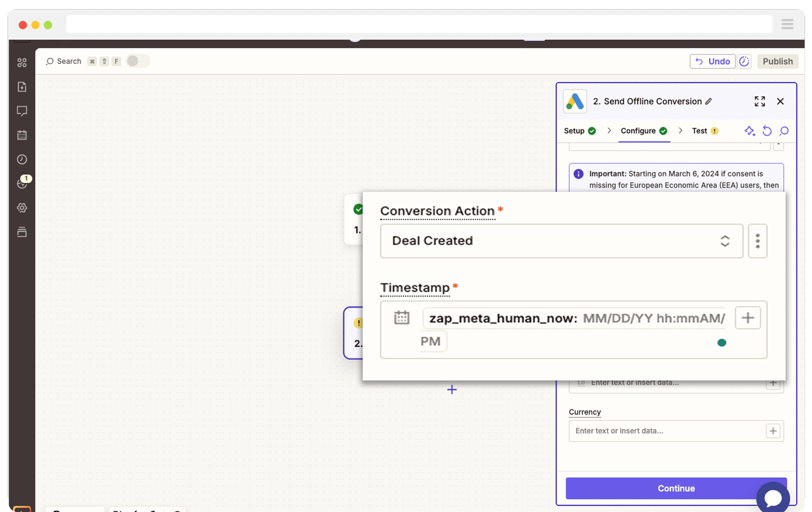Click the Continue button
The height and width of the screenshot is (512, 812).
pyautogui.click(x=676, y=488)
